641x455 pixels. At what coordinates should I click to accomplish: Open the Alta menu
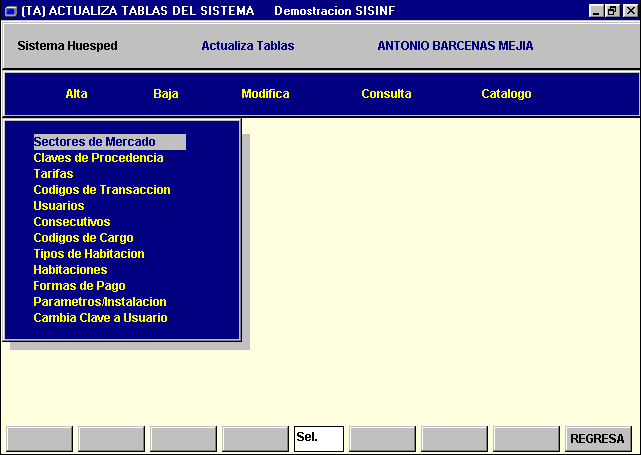coord(76,94)
